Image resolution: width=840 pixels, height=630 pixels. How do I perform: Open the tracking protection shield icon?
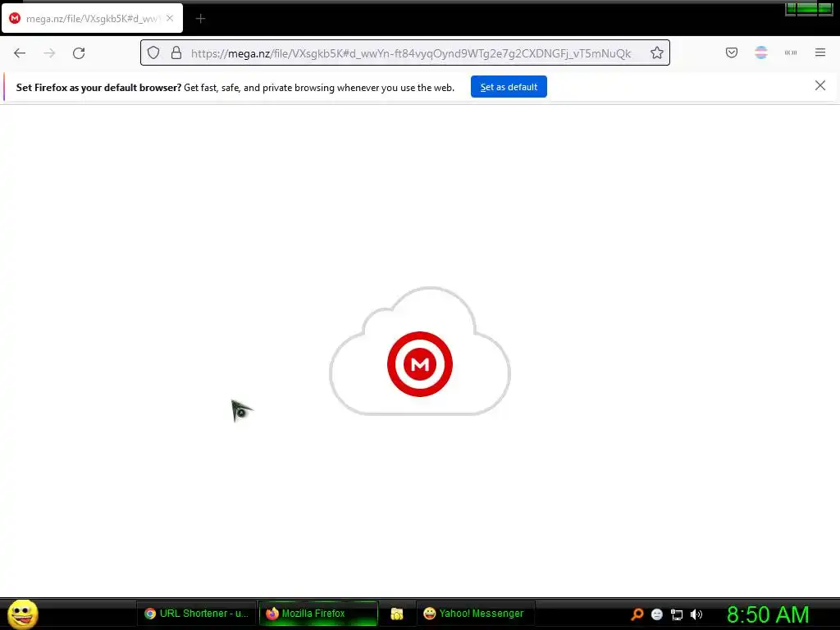[153, 52]
